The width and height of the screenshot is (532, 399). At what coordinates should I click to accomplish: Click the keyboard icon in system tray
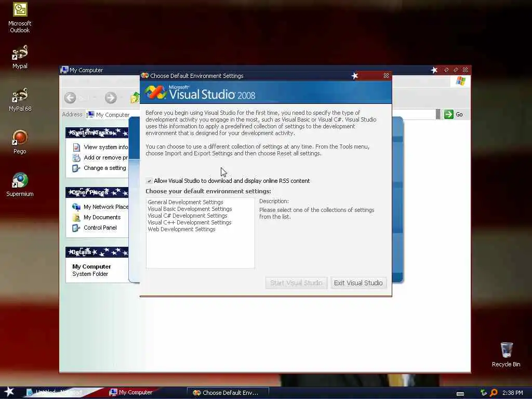(x=460, y=394)
